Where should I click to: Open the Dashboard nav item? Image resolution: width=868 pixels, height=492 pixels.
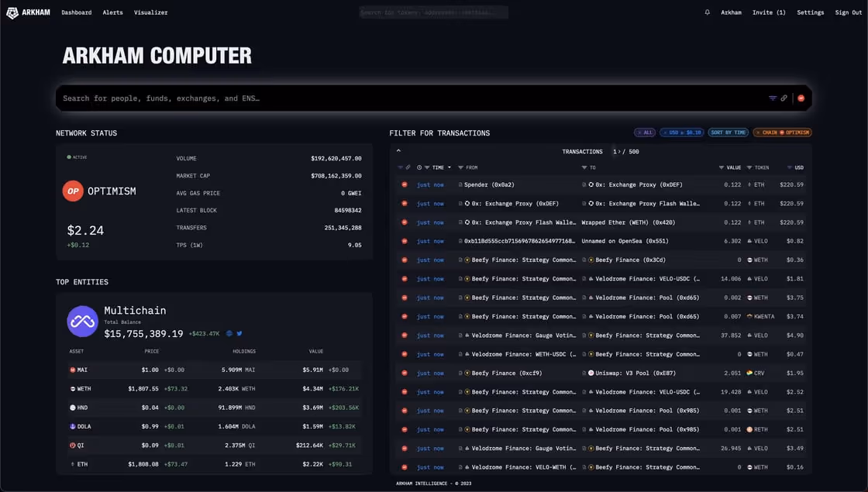(77, 12)
